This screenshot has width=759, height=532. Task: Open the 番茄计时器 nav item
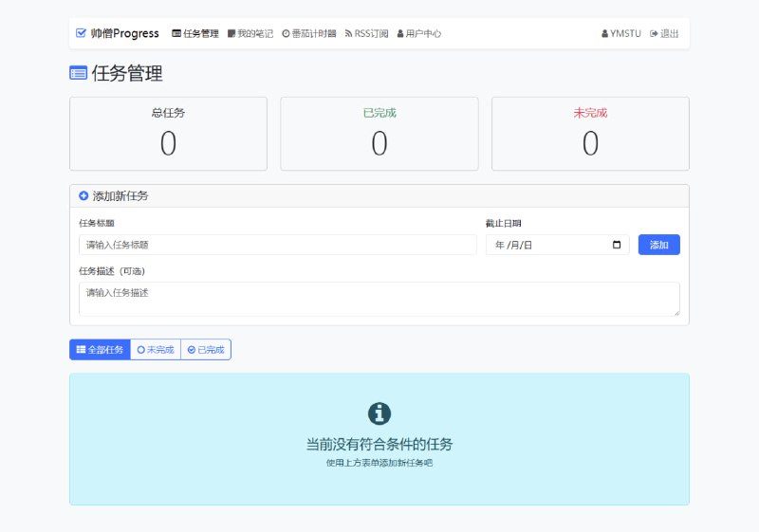(x=309, y=33)
